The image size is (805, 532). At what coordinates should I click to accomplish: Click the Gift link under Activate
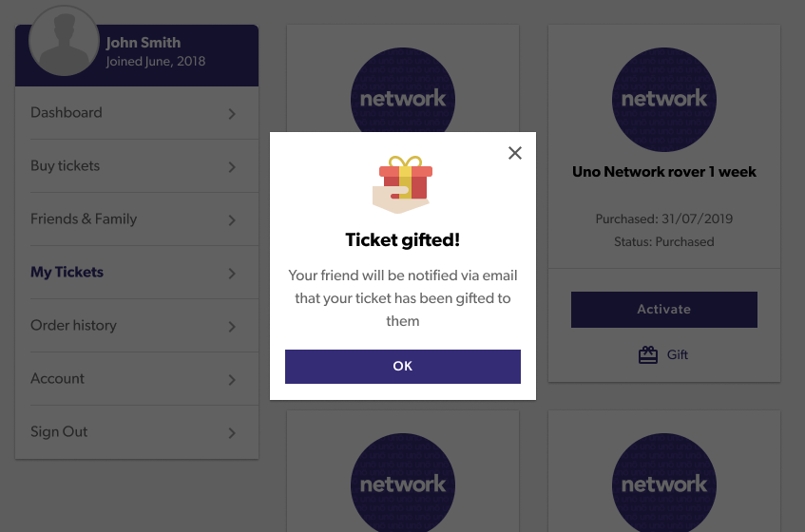[x=677, y=355]
